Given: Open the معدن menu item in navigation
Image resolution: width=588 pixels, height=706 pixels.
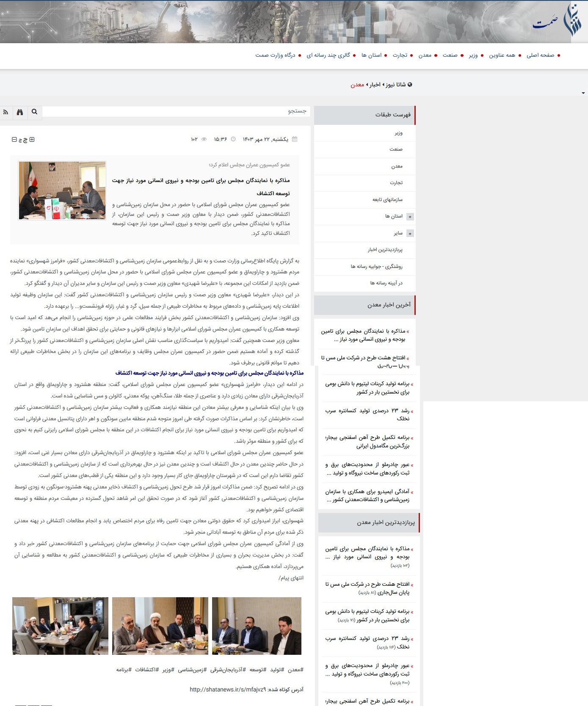Looking at the screenshot, I should [425, 55].
